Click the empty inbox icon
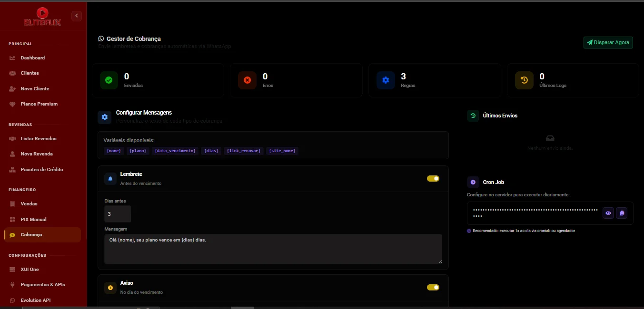This screenshot has height=309, width=644. click(x=550, y=138)
